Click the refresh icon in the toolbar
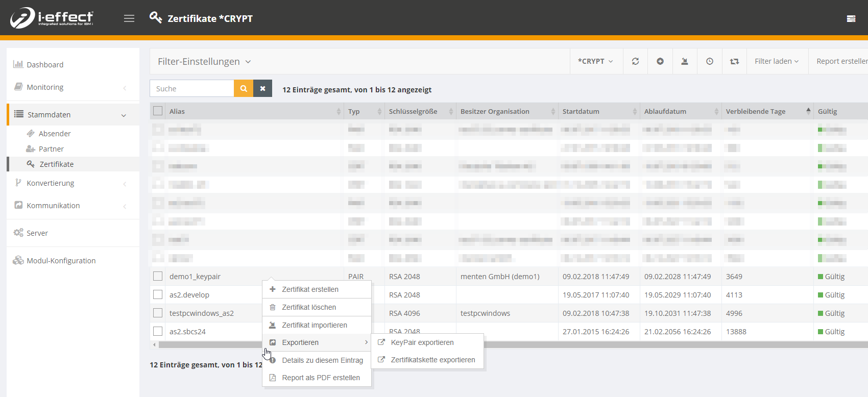This screenshot has height=397, width=868. 635,61
